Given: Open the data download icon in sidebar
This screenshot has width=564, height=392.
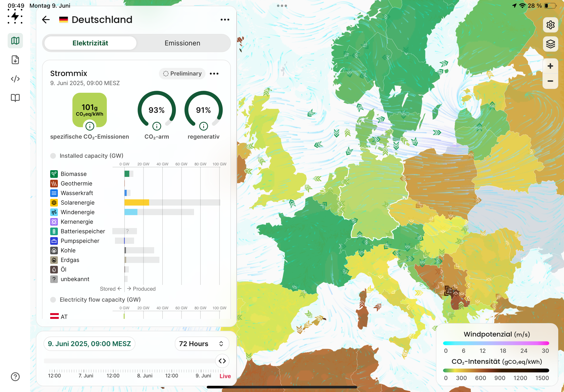Looking at the screenshot, I should coord(15,60).
